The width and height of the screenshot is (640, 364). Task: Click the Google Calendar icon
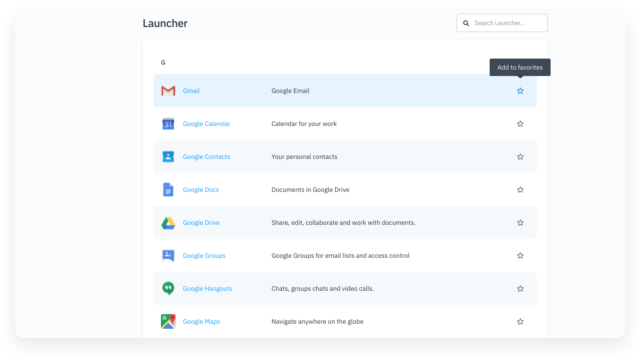pyautogui.click(x=168, y=124)
